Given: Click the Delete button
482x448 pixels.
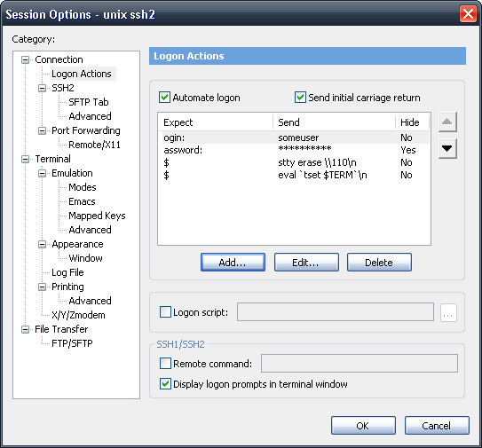Looking at the screenshot, I should 379,262.
